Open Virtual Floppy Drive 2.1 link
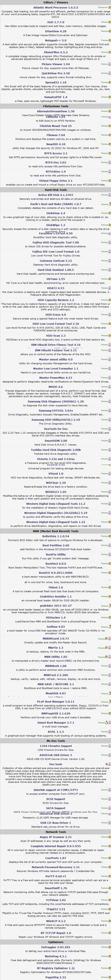 click(x=55, y=181)
